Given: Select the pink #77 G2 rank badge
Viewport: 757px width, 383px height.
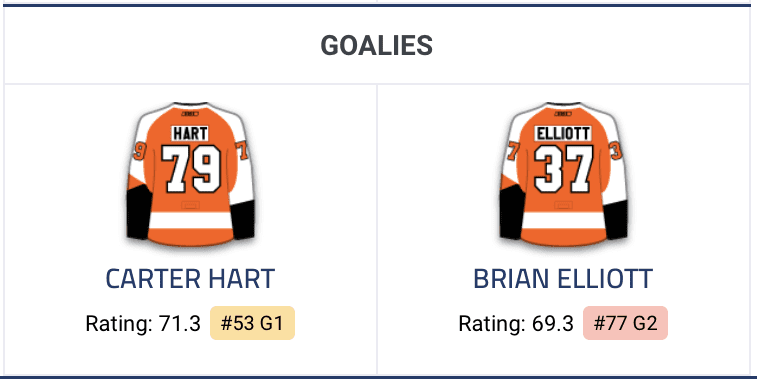Looking at the screenshot, I should 625,323.
